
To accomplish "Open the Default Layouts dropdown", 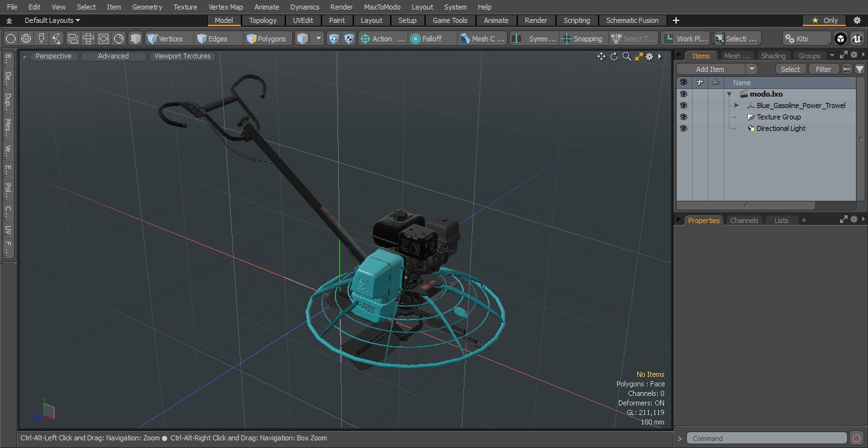I will pyautogui.click(x=52, y=20).
